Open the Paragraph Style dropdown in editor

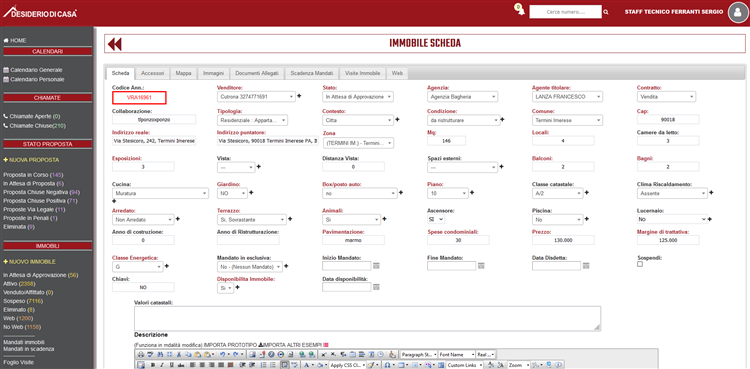click(419, 355)
